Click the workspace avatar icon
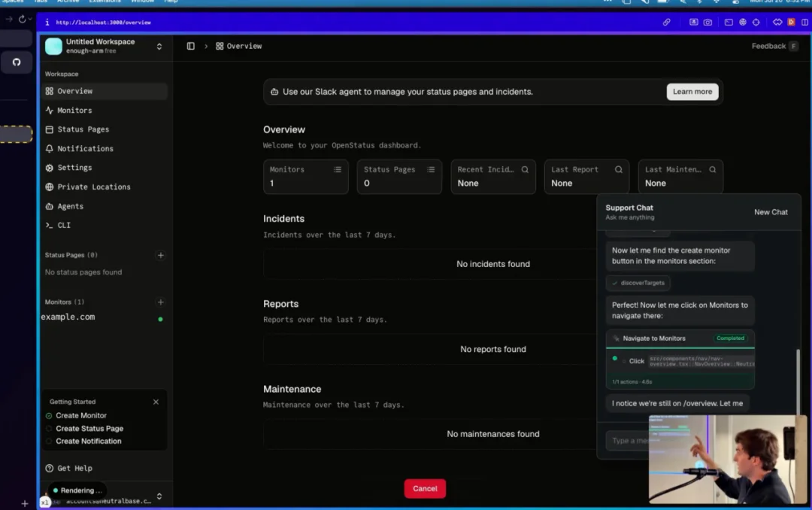812x510 pixels. coord(53,46)
